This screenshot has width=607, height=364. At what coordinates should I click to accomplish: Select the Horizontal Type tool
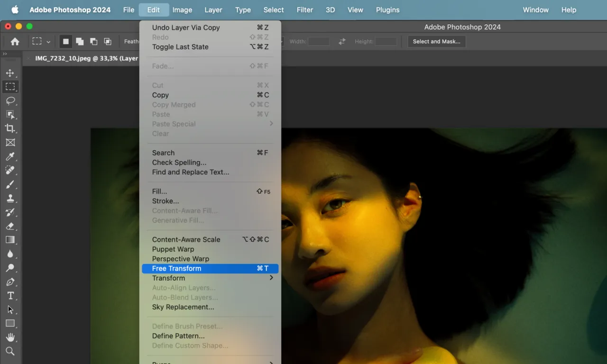(x=10, y=296)
